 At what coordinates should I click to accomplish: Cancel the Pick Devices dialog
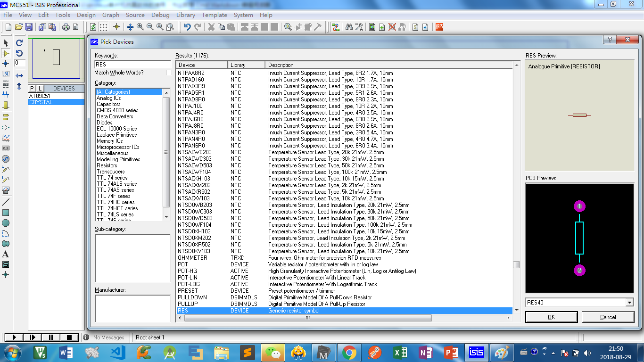point(608,317)
